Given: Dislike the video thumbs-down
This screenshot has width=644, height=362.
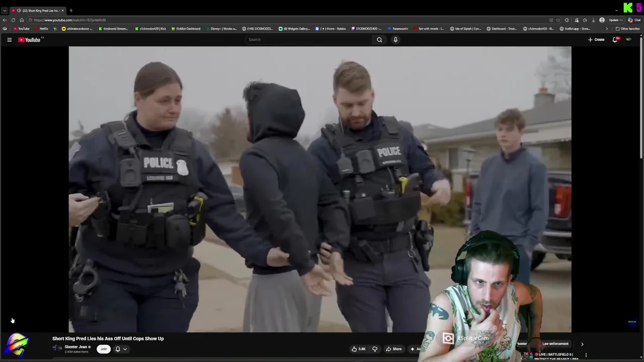Looking at the screenshot, I should [375, 349].
